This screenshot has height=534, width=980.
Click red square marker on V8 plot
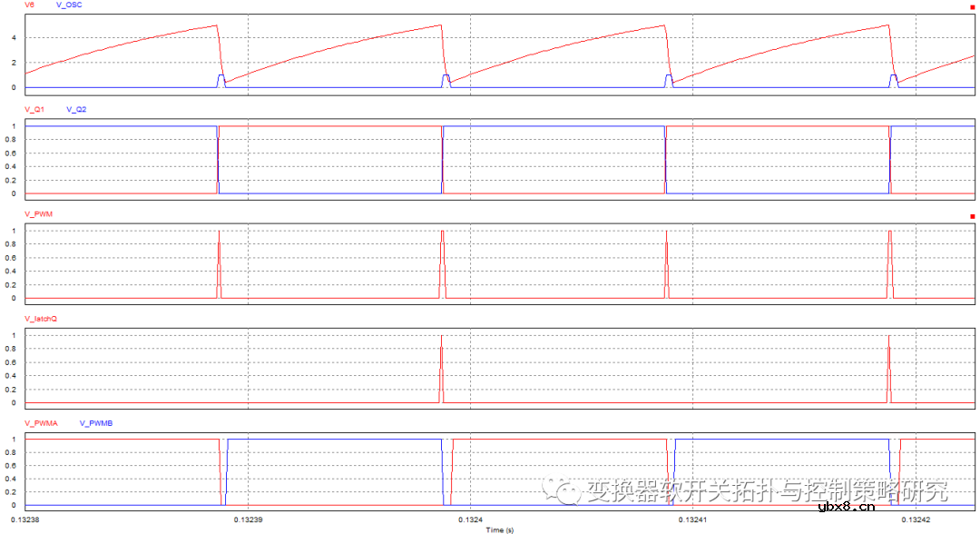point(972,7)
